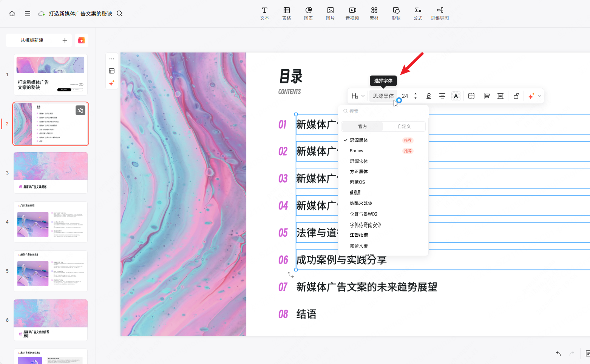The width and height of the screenshot is (590, 364).
Task: Insert a picture with 图片
Action: point(331,14)
